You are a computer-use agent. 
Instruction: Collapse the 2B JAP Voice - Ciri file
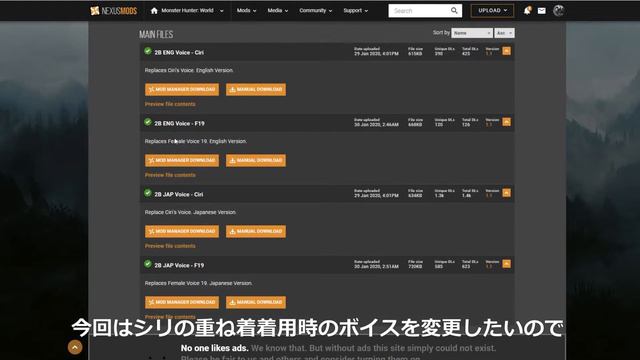tap(506, 193)
